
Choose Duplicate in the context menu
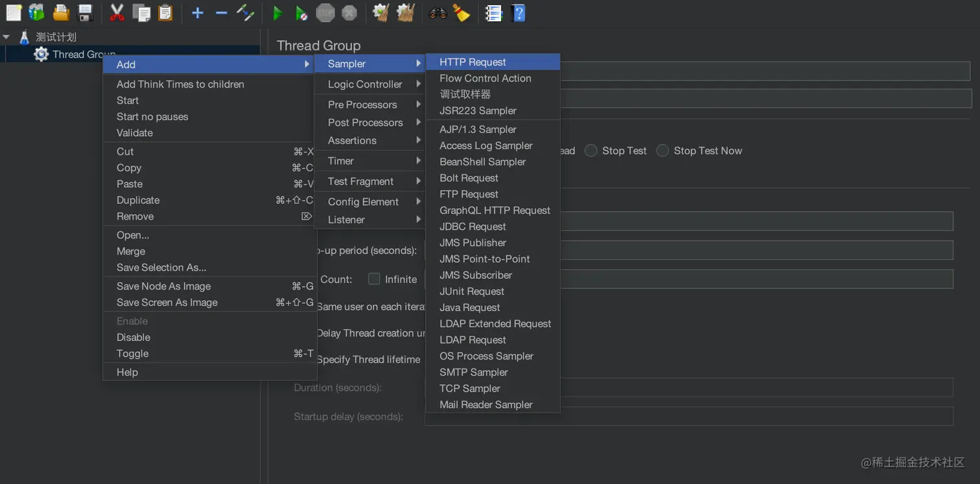(x=209, y=200)
